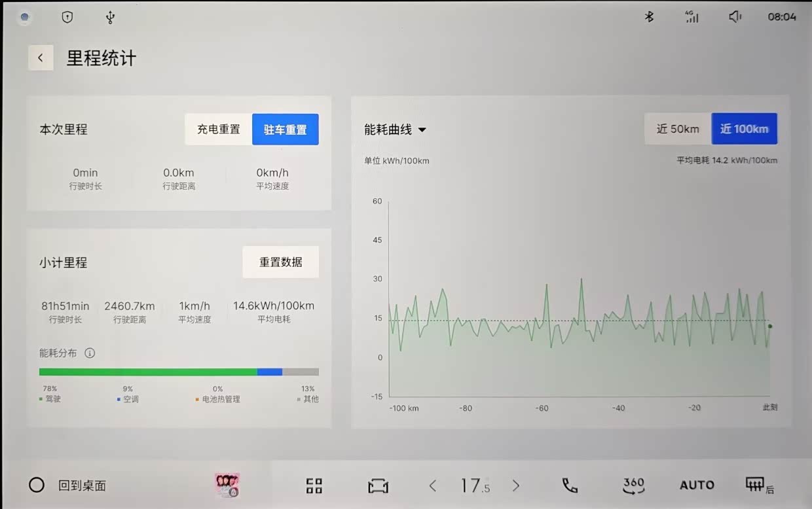Go back using the arrow beside 里程统计
The image size is (812, 509).
(41, 58)
